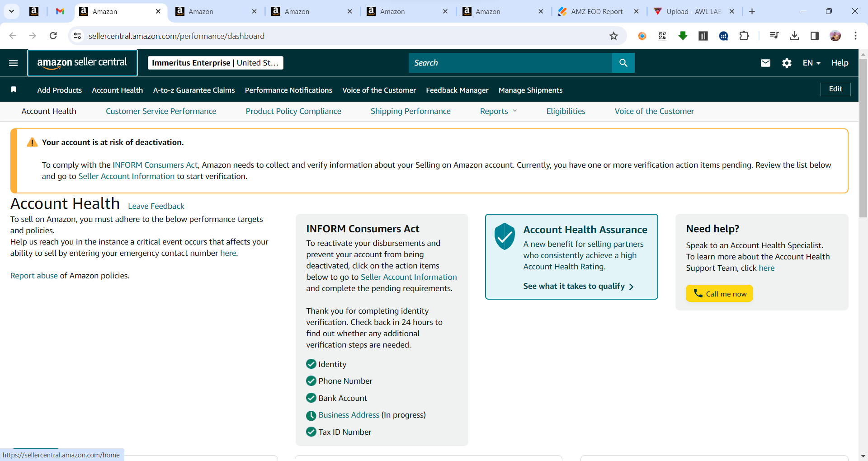Click the Report abuse link
The height and width of the screenshot is (461, 868).
click(34, 276)
